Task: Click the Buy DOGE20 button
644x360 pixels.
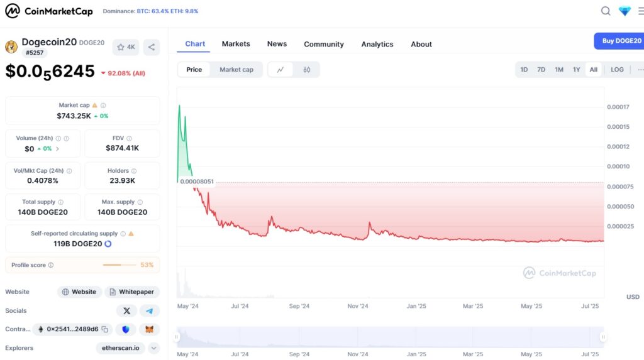Action: point(620,41)
